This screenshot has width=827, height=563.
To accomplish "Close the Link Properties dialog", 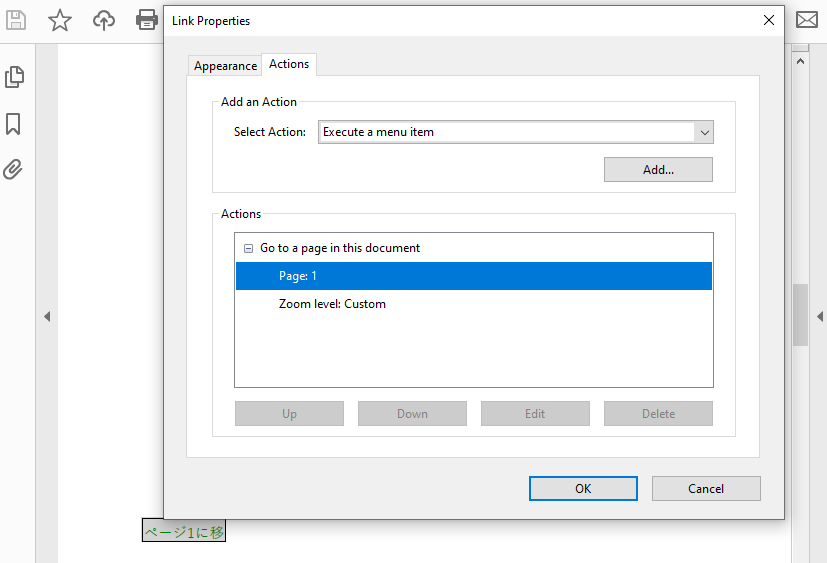I will click(768, 20).
